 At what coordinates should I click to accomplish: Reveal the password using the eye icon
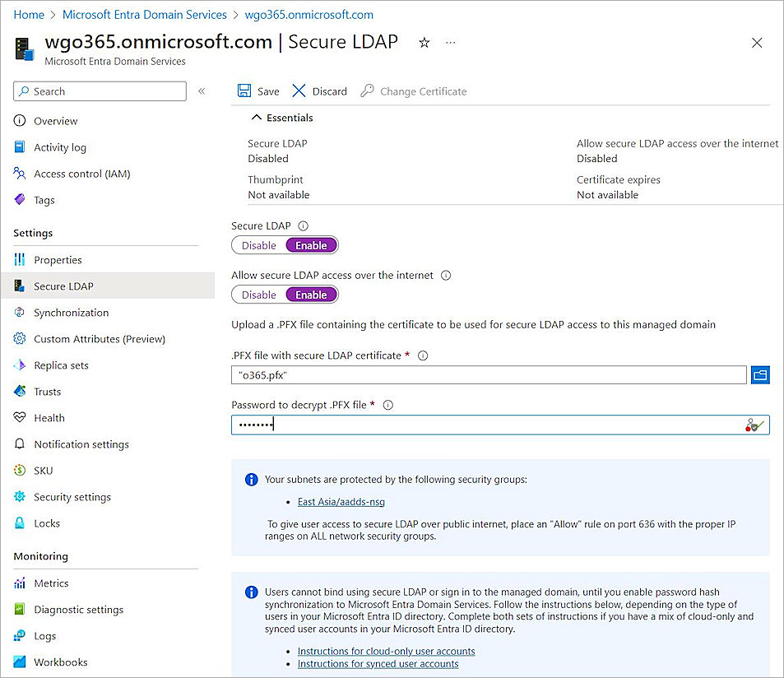pos(753,424)
